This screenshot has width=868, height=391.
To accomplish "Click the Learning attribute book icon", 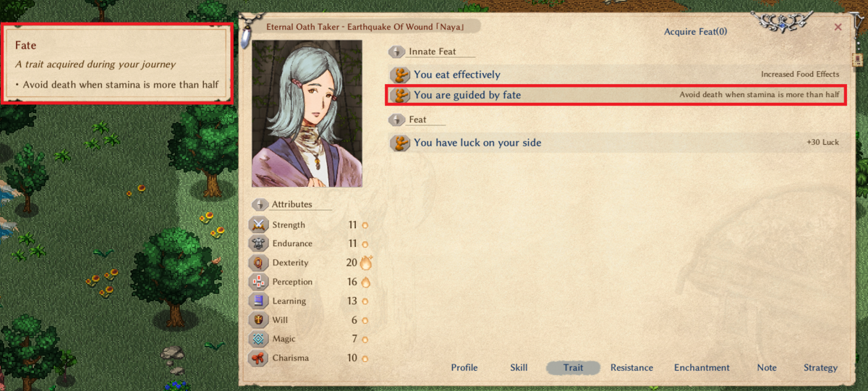I will pyautogui.click(x=259, y=300).
